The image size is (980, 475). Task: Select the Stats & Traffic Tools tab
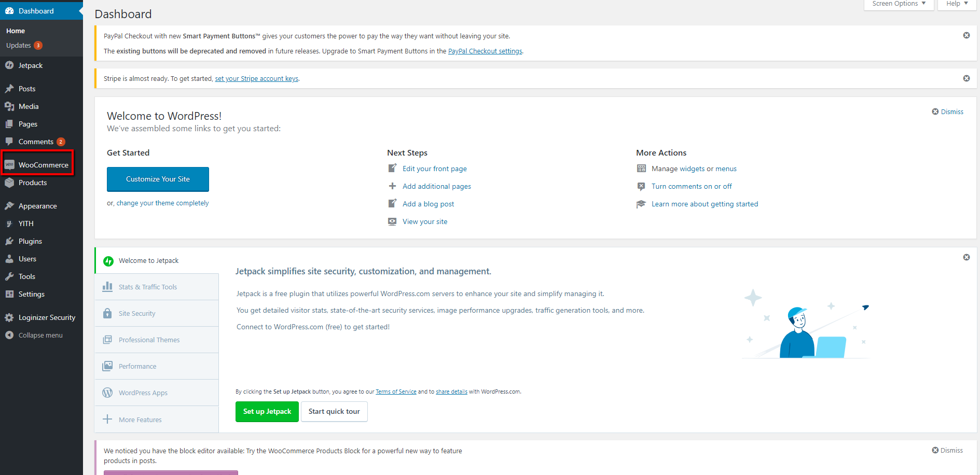[x=157, y=287]
